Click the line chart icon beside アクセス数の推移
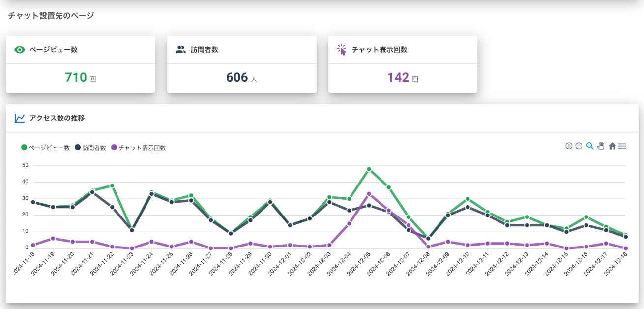This screenshot has width=644, height=309. pos(20,118)
